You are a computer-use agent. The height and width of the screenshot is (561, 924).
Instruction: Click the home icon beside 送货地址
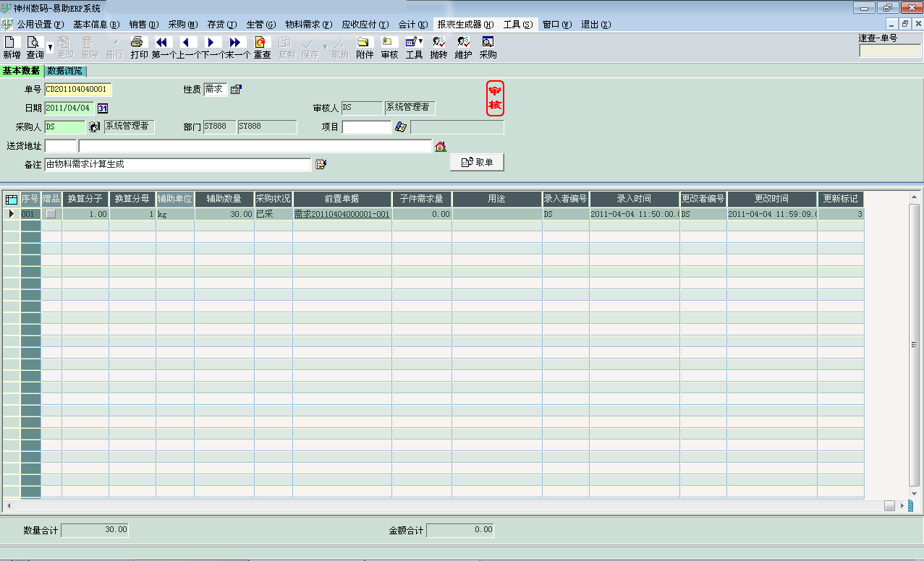(441, 147)
